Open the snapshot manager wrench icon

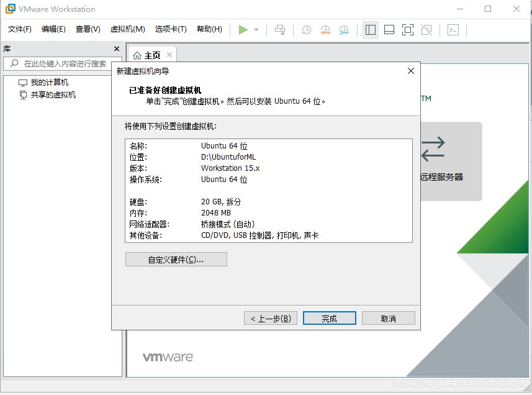(344, 30)
